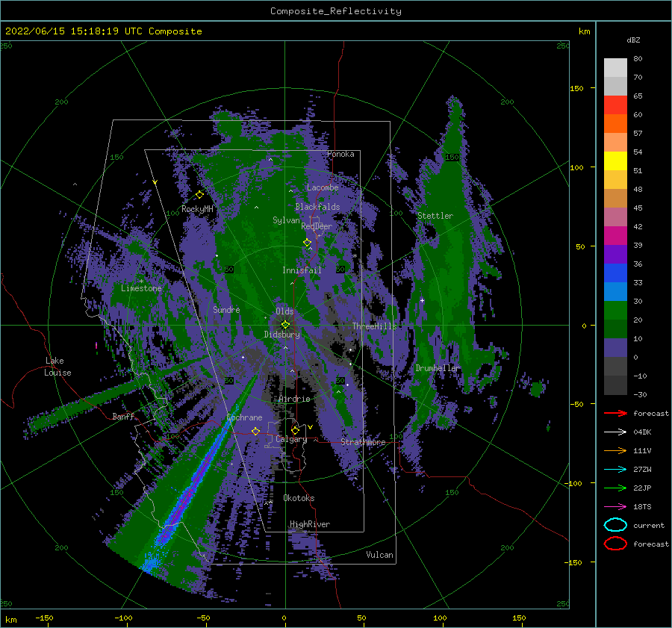
Task: Pick the dark gray swatch between -10 and -30
Action: [x=615, y=385]
